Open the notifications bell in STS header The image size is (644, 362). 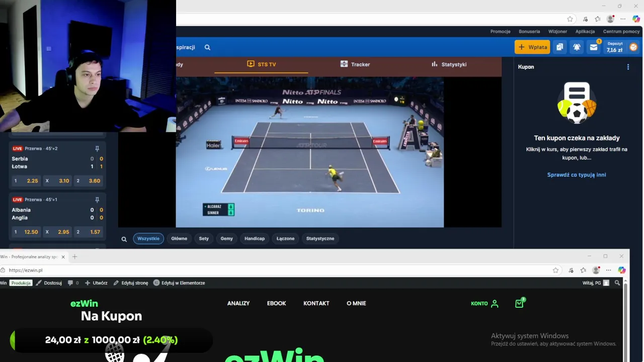(577, 47)
